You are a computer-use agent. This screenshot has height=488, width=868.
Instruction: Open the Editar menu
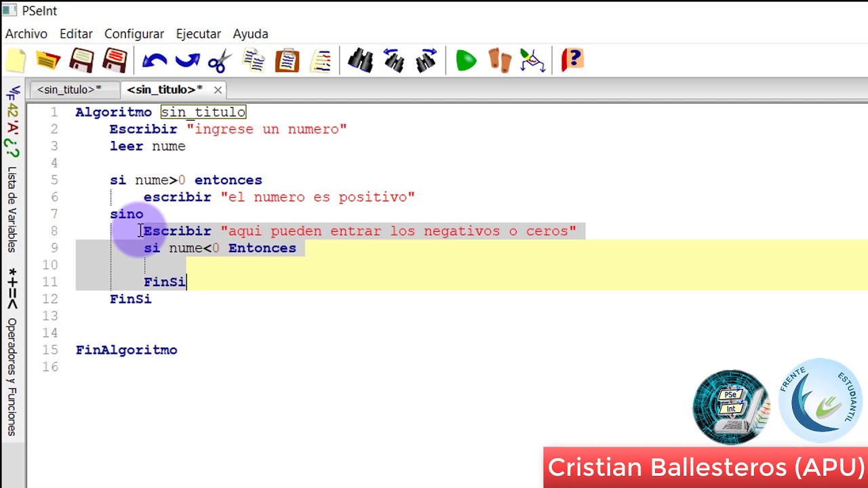(x=76, y=34)
